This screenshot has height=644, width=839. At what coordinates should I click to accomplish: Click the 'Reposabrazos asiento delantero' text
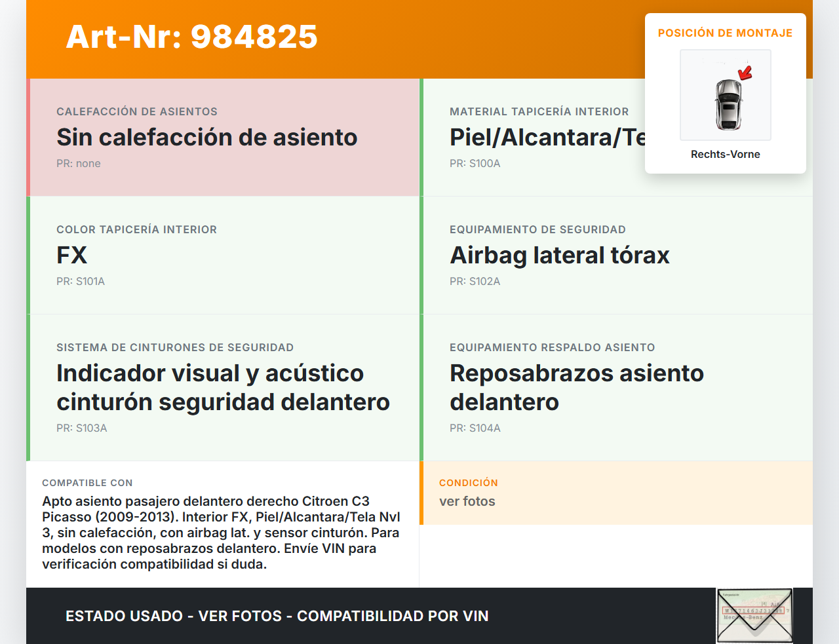click(x=576, y=387)
